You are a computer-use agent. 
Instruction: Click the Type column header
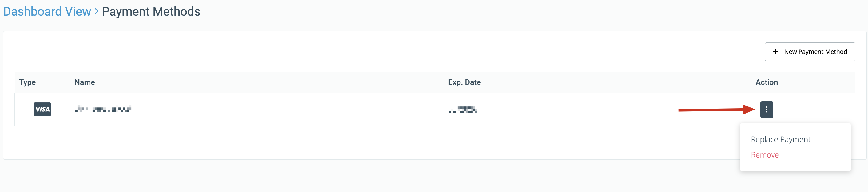click(x=27, y=82)
